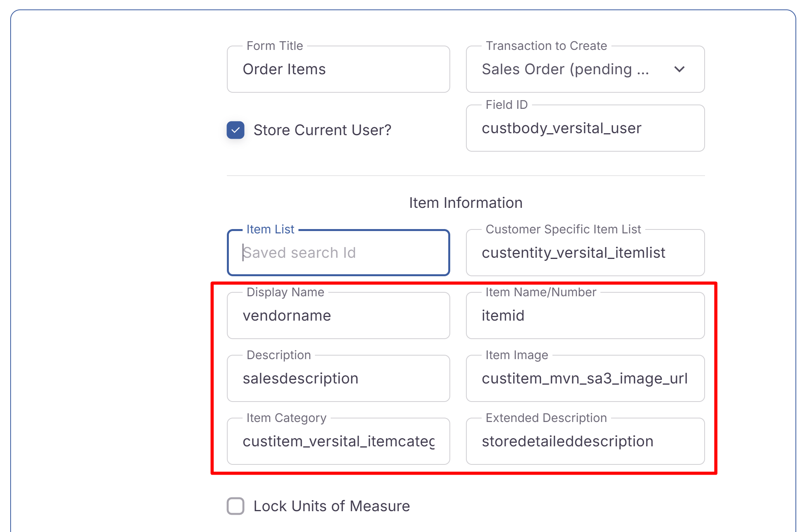
Task: Click the Lock Units of Measure label
Action: point(331,506)
